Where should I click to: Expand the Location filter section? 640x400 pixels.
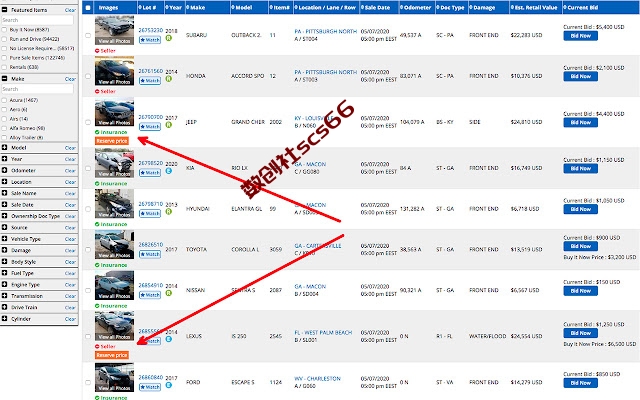[4, 182]
